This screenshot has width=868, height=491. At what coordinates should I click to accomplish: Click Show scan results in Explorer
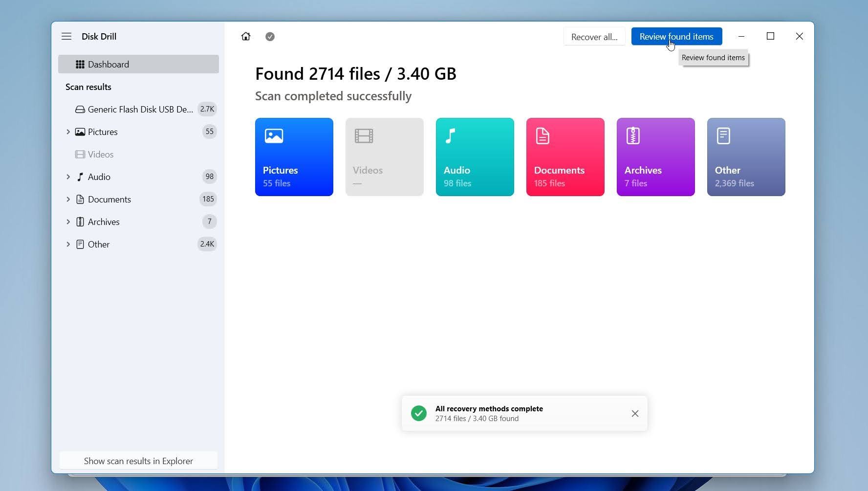138,461
